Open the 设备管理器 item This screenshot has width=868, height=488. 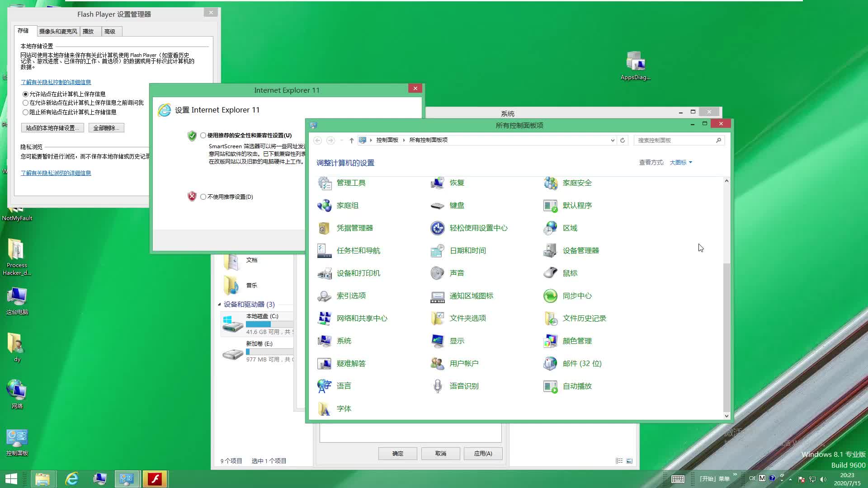[x=571, y=251]
